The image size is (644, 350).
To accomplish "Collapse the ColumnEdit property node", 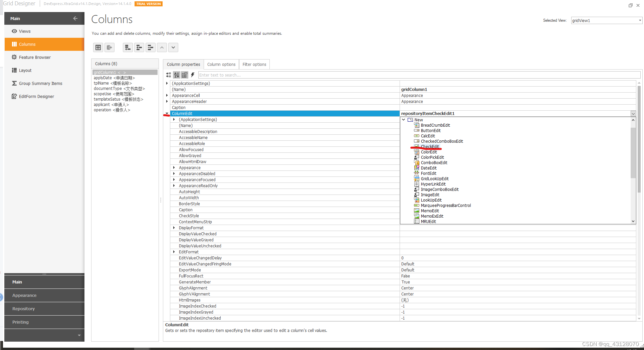I will (167, 114).
